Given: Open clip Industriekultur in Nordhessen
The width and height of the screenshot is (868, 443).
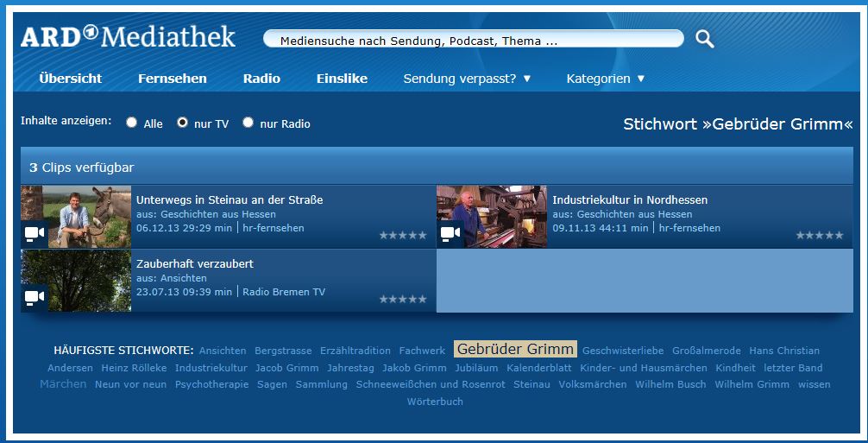Looking at the screenshot, I should pos(630,199).
